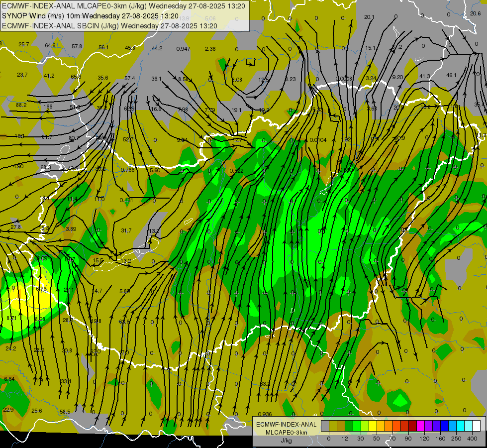Click the map value 33.2
487x448 pixels.
pos(265,384)
